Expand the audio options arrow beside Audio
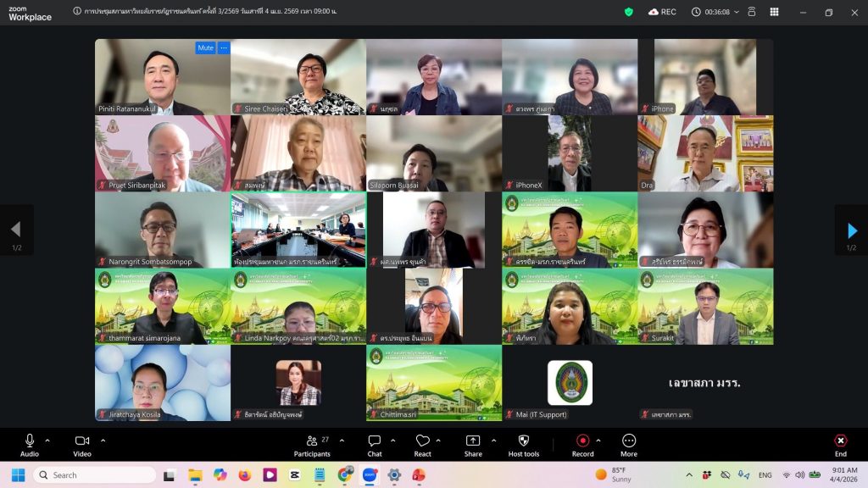The width and height of the screenshot is (868, 488). coord(47,440)
